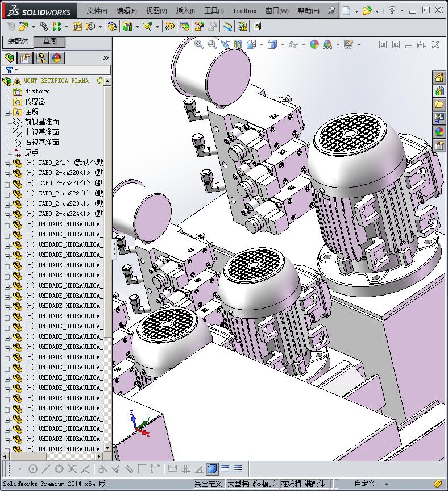Open the ConfigurationManager tab icon
Image resolution: width=448 pixels, height=491 pixels.
coord(41,58)
